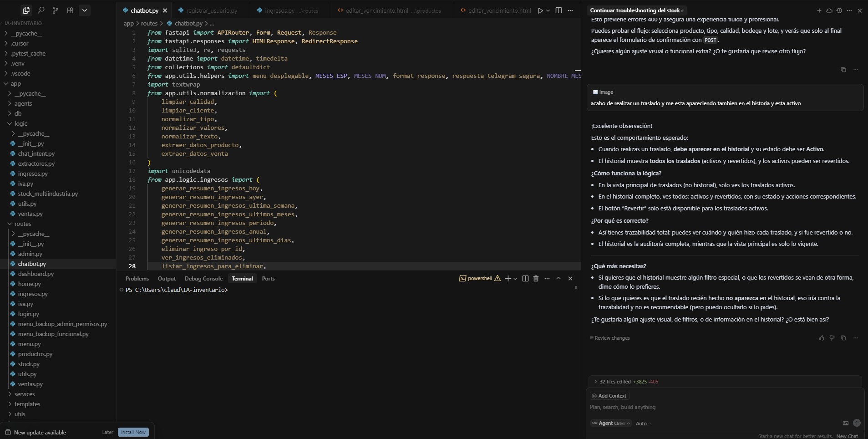Open Review changes link
The image size is (868, 439).
(610, 338)
